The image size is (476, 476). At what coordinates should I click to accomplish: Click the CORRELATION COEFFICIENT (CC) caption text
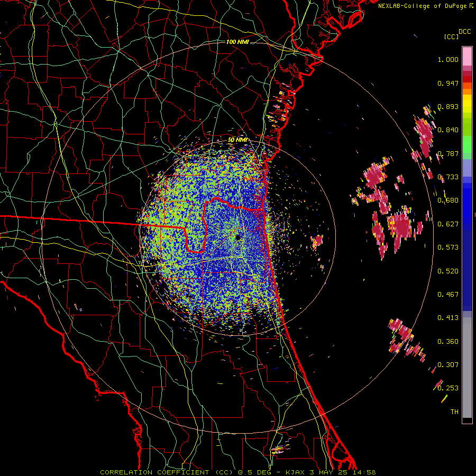(x=167, y=472)
